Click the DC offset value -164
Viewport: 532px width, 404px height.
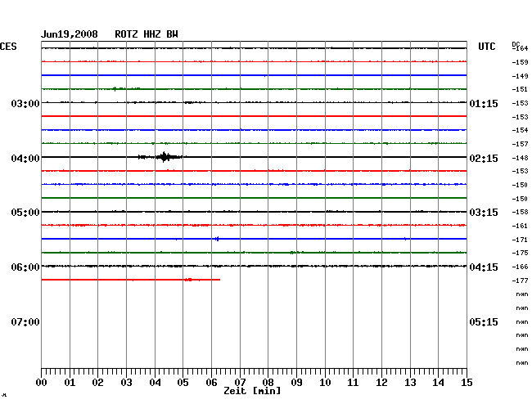pyautogui.click(x=520, y=48)
